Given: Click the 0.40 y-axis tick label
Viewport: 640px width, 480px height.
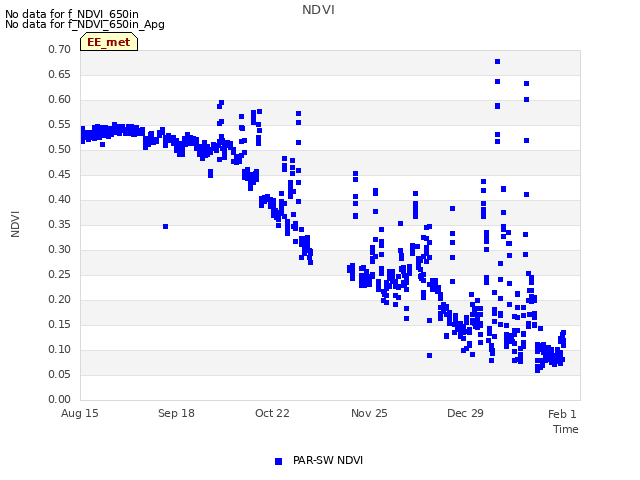Looking at the screenshot, I should click(x=60, y=200).
